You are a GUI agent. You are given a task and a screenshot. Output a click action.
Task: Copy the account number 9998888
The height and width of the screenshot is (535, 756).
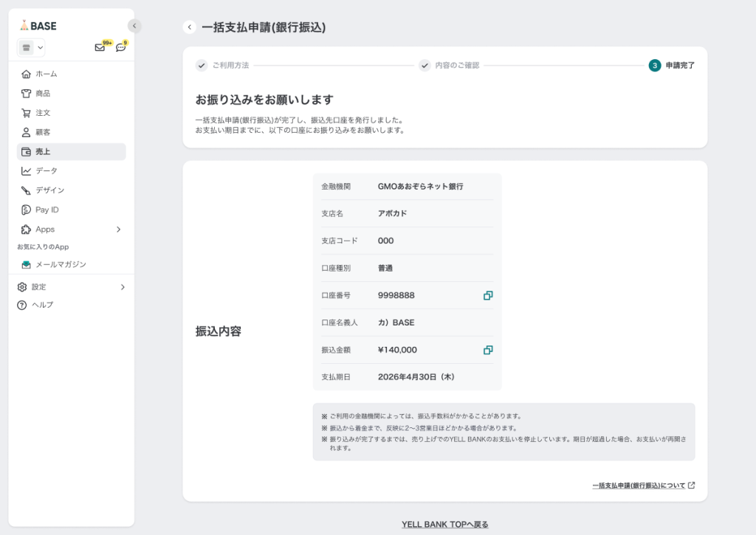coord(487,295)
